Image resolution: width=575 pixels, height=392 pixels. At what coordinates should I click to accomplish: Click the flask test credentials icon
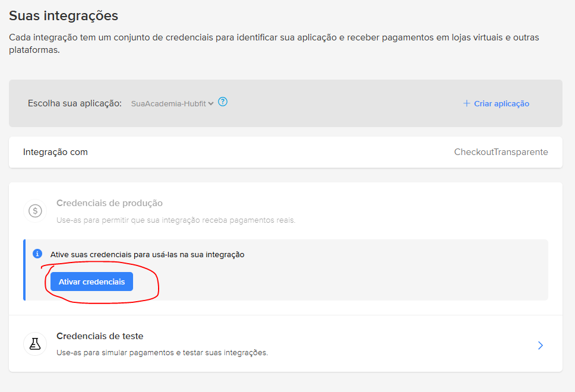click(x=35, y=344)
